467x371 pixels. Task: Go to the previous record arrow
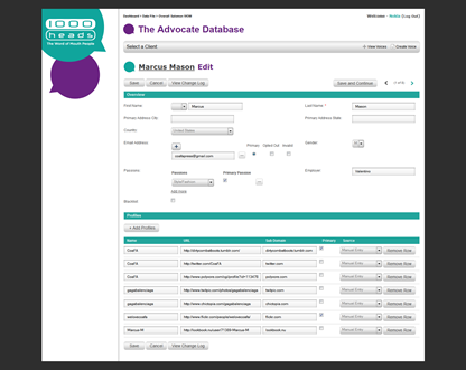(x=386, y=83)
